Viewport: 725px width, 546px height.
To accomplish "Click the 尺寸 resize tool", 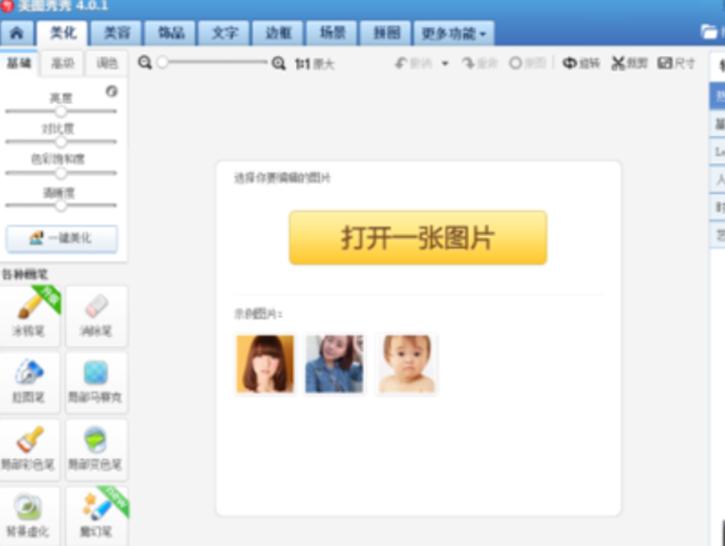I will [x=676, y=63].
